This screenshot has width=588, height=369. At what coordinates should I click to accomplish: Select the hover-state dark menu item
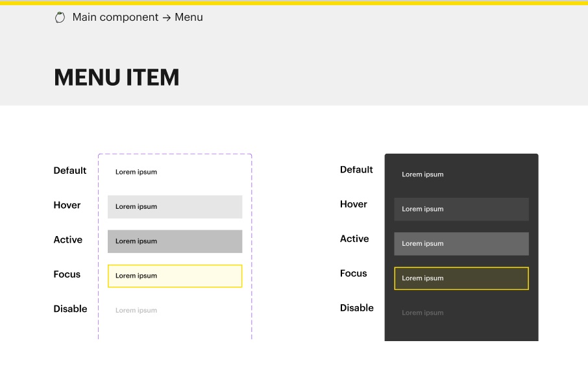pos(461,209)
